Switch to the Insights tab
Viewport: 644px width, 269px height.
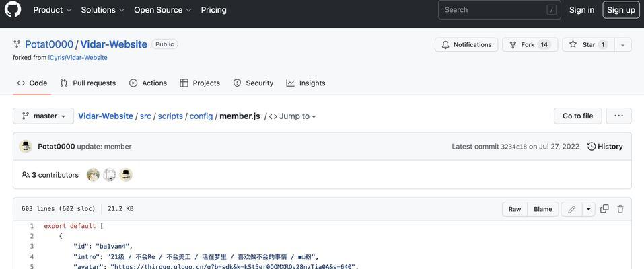pos(306,83)
